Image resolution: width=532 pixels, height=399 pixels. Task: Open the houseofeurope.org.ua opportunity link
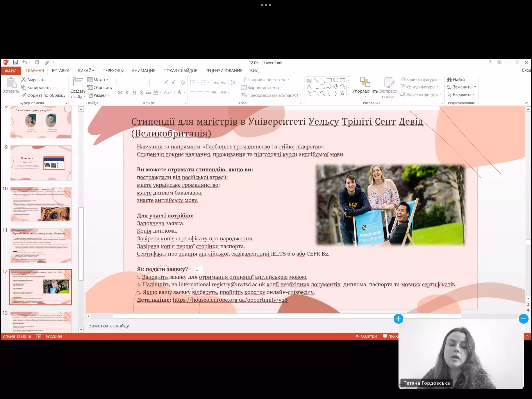pyautogui.click(x=230, y=300)
